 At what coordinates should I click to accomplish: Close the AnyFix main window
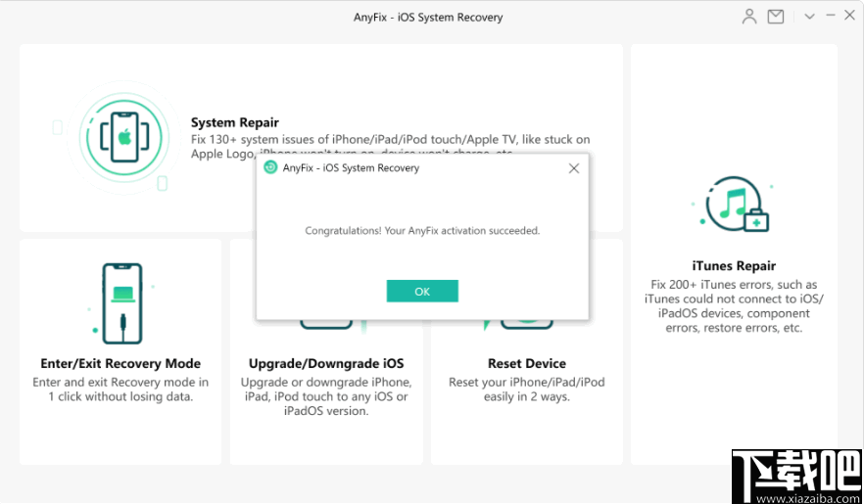click(849, 16)
